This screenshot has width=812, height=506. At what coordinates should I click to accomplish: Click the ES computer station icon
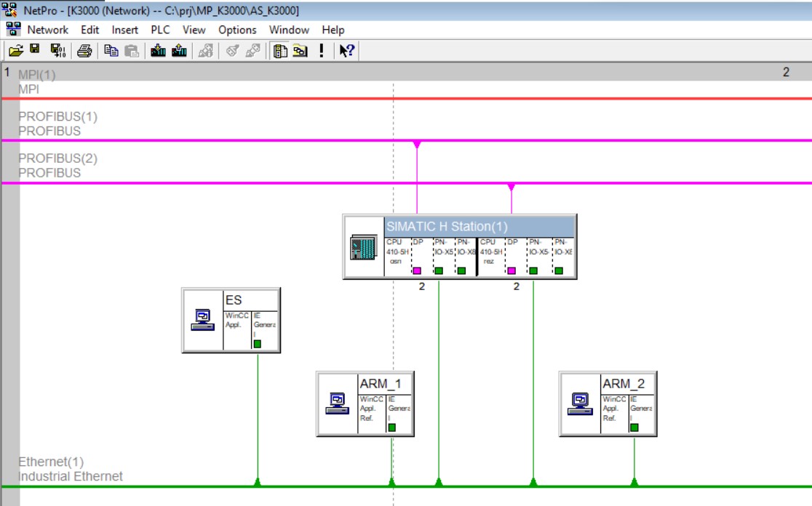tap(202, 321)
